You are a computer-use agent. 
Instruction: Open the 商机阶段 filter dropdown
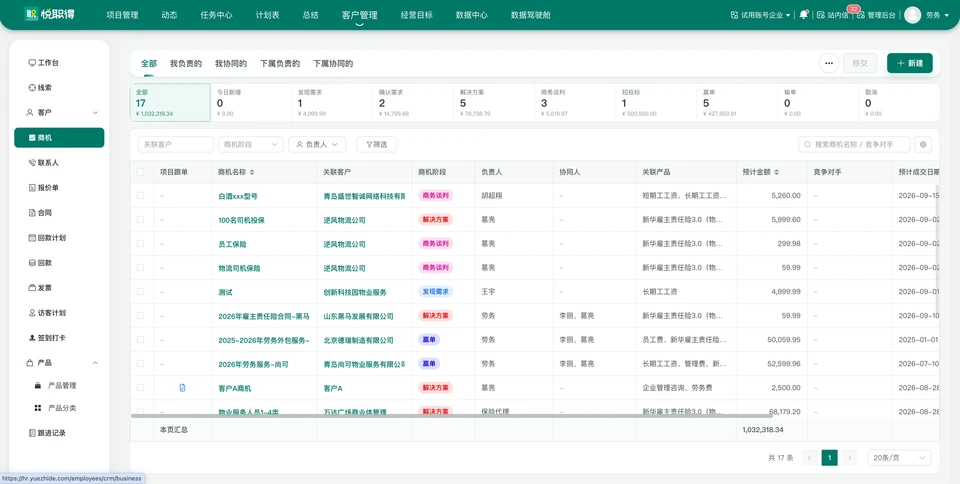coord(251,144)
